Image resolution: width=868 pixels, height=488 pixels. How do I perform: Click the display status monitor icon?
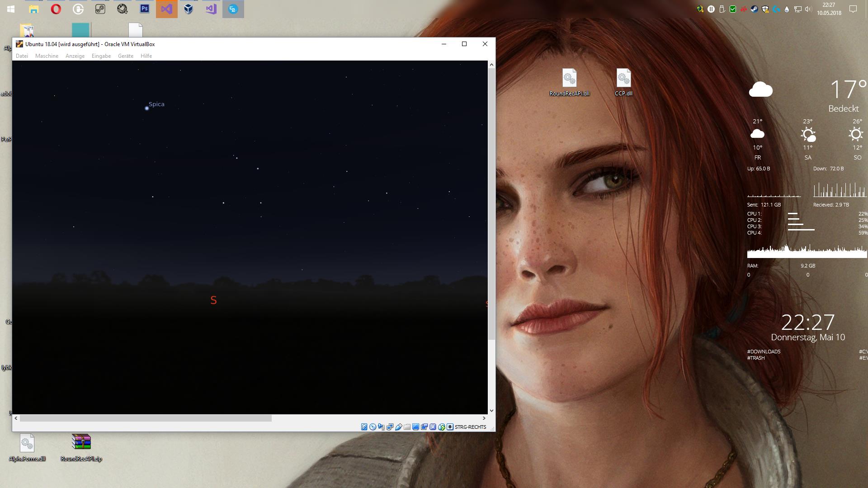pyautogui.click(x=415, y=427)
